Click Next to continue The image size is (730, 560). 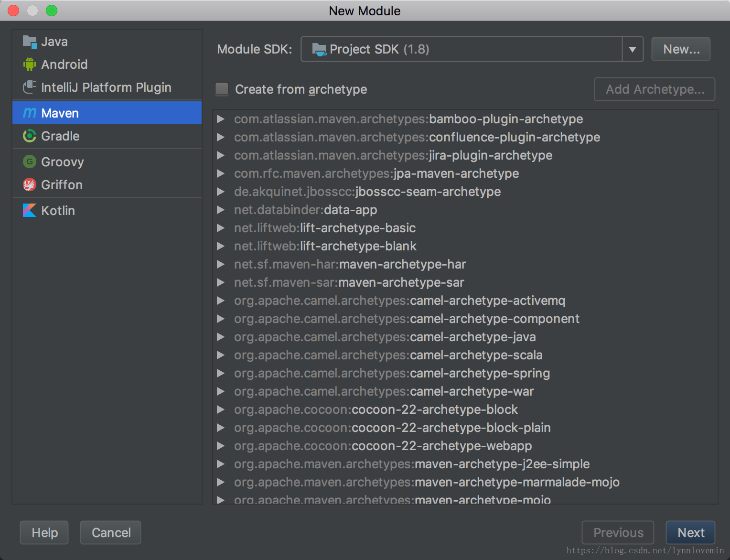(690, 532)
